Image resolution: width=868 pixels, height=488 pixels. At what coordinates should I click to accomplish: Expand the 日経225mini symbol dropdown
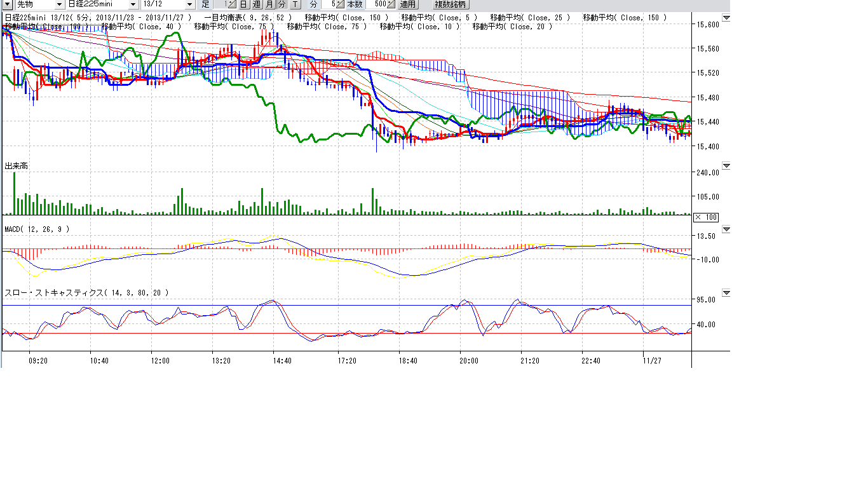pos(133,4)
